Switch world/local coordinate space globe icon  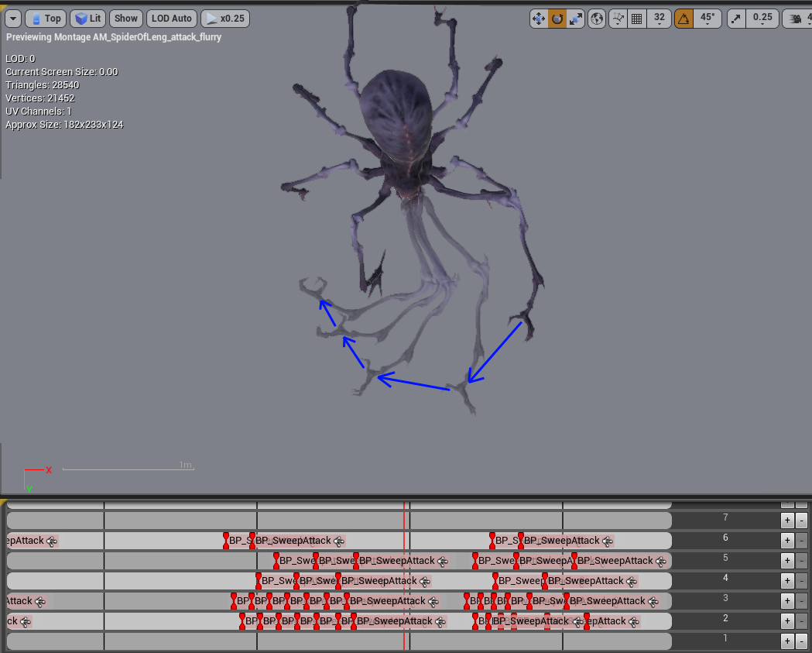(x=597, y=19)
